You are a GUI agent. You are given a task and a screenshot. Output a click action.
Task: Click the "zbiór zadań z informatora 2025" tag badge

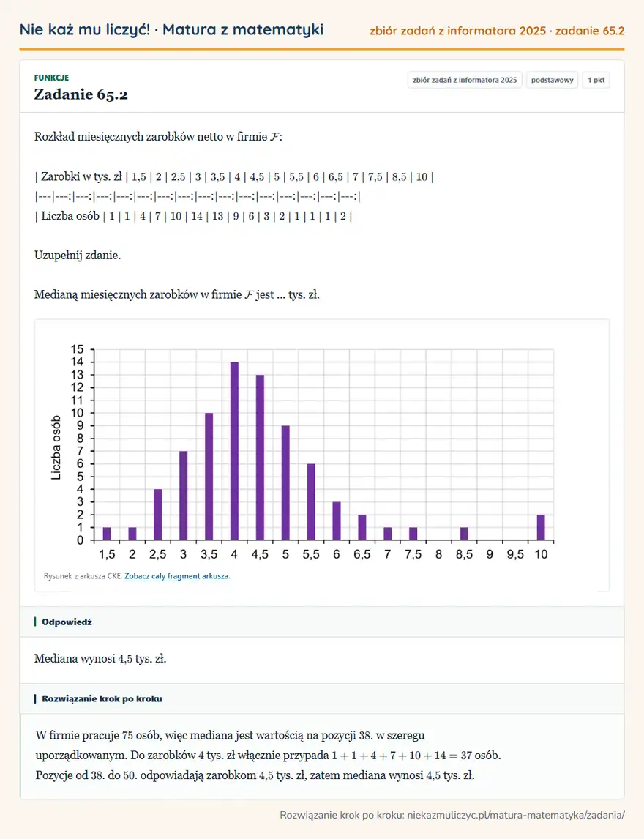point(465,81)
